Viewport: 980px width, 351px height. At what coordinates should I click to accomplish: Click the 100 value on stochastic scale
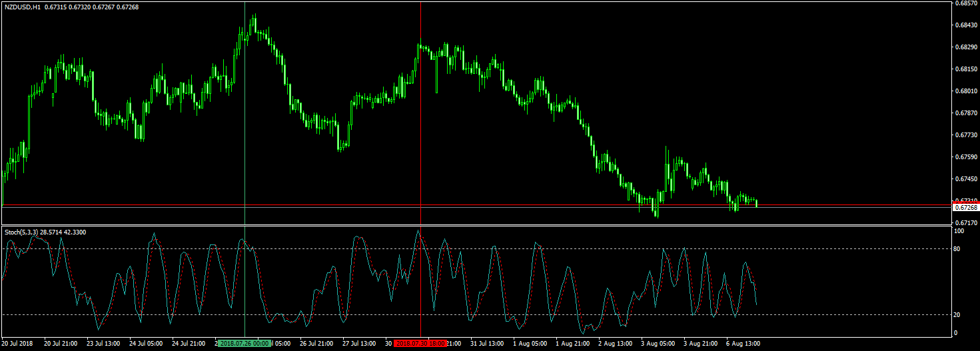pyautogui.click(x=959, y=231)
